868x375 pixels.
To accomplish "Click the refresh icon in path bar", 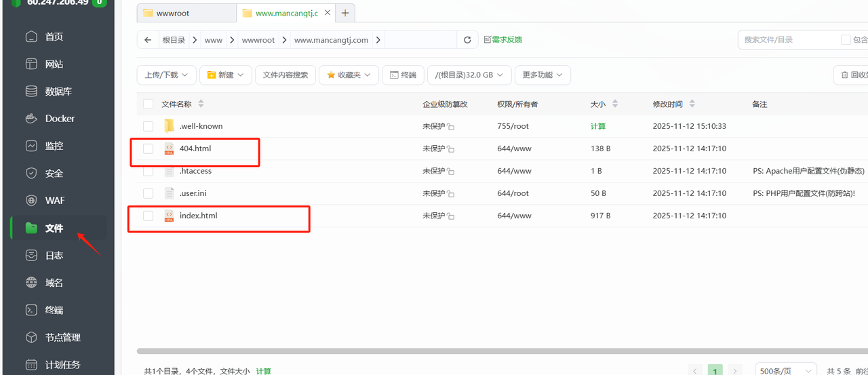I will coord(467,40).
